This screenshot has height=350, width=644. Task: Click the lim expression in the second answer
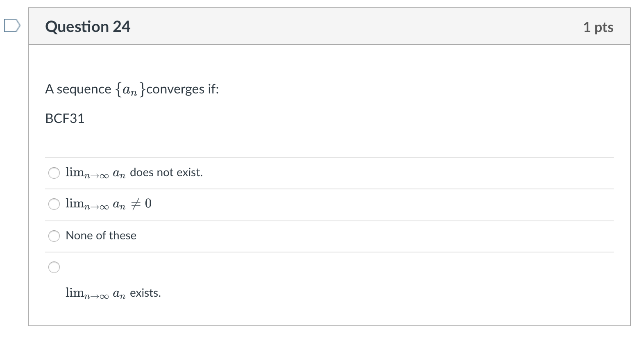tap(87, 204)
